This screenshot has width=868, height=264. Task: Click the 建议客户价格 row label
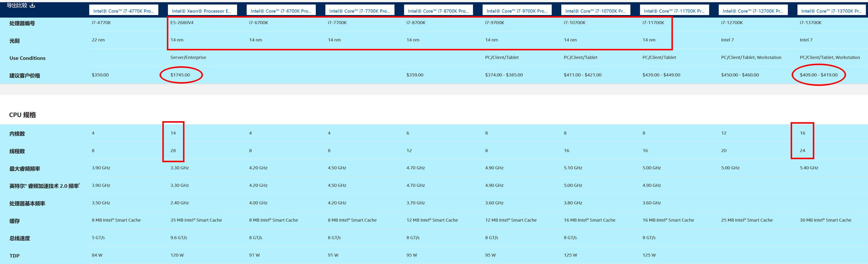[25, 75]
